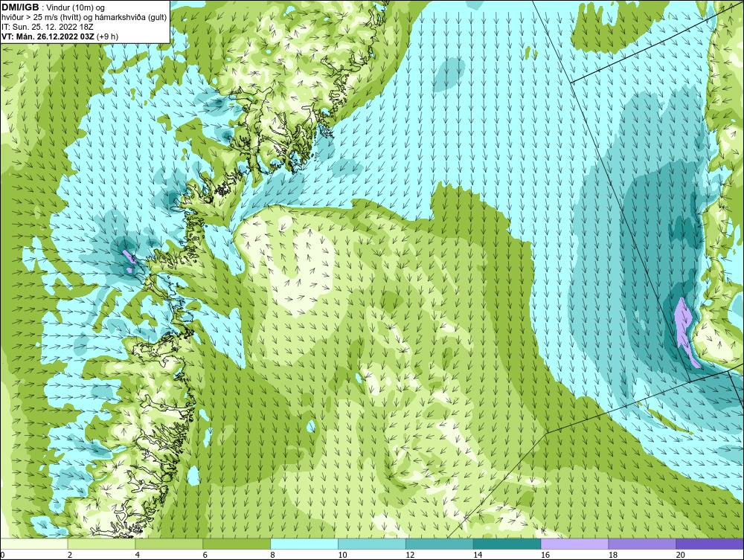Click the 0–2 m/s palest legend swatch

[x=34, y=544]
